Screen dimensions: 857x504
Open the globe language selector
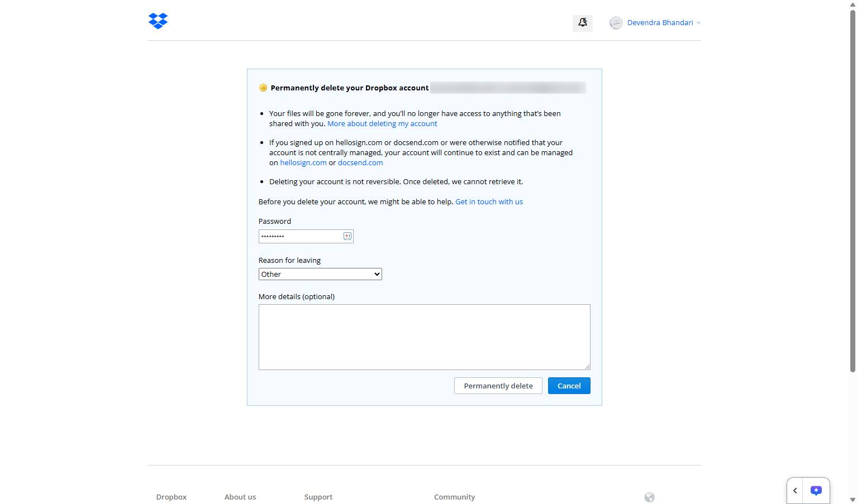click(649, 497)
